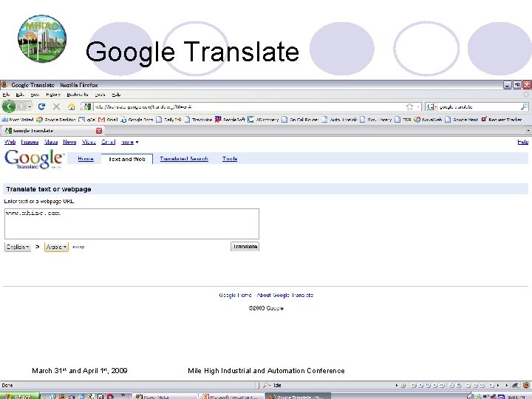This screenshot has width=532, height=399.
Task: Open the Translated Search tab
Action: 184,159
